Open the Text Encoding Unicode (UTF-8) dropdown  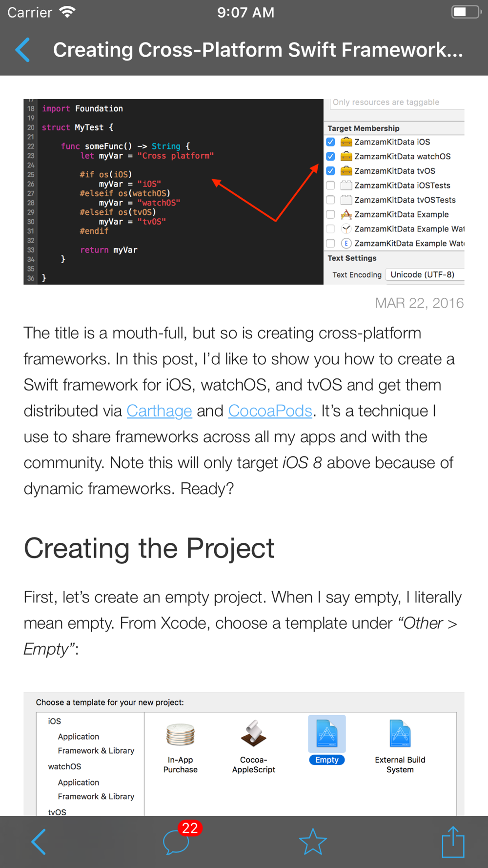point(424,275)
